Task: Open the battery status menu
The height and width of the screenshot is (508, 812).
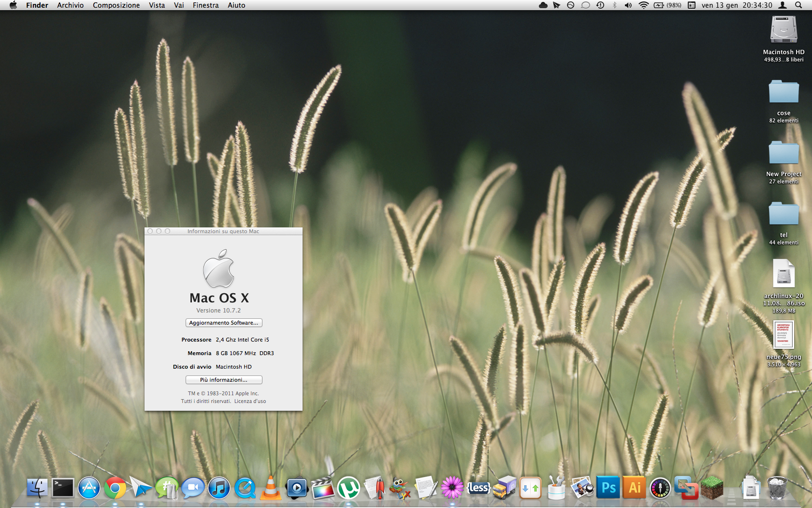Action: click(667, 5)
